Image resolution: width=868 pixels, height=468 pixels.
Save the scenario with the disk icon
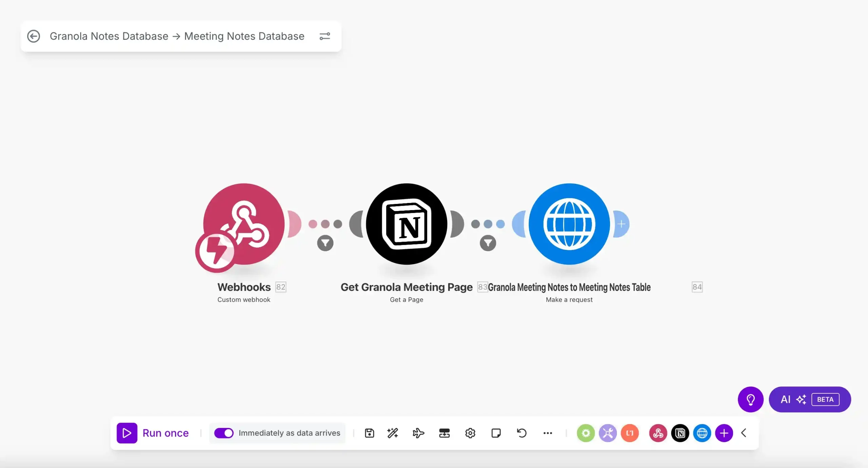tap(369, 433)
